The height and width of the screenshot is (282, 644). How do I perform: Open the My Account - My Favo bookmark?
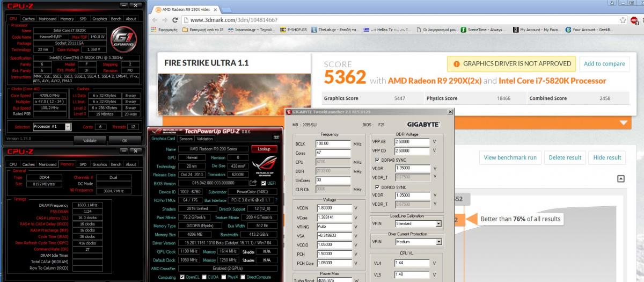tap(537, 30)
